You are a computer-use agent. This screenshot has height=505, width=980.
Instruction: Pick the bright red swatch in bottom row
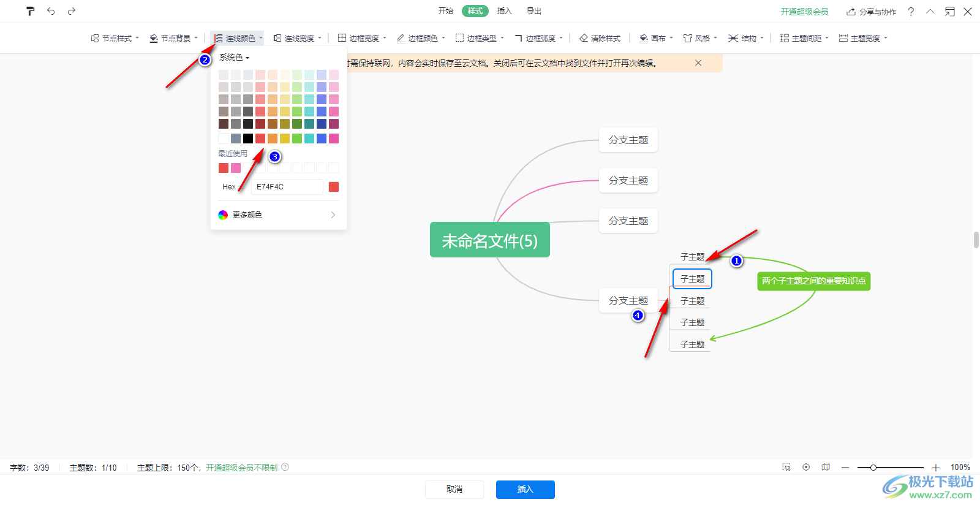[260, 139]
